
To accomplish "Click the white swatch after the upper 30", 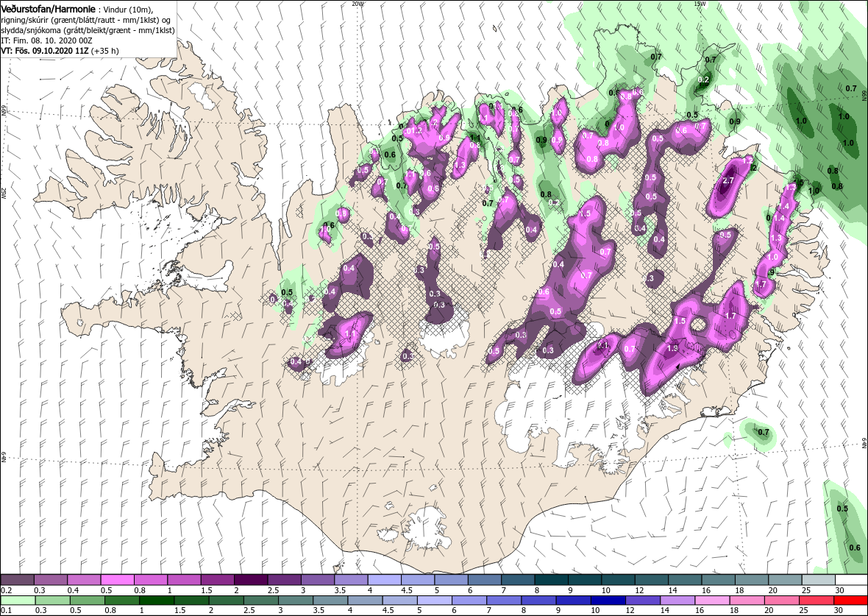I will coord(851,579).
